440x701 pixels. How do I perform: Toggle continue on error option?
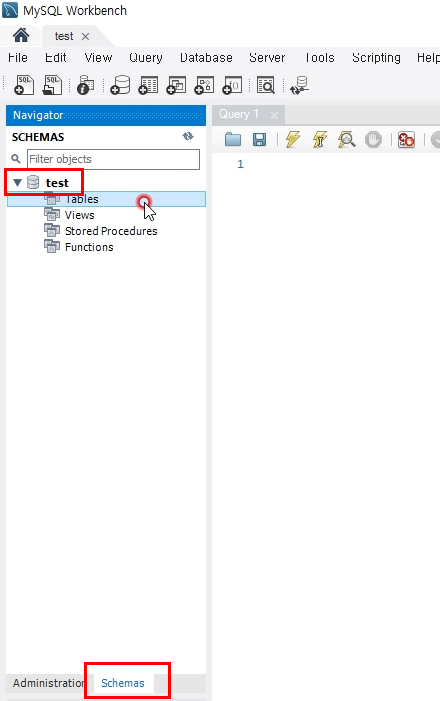pos(406,140)
